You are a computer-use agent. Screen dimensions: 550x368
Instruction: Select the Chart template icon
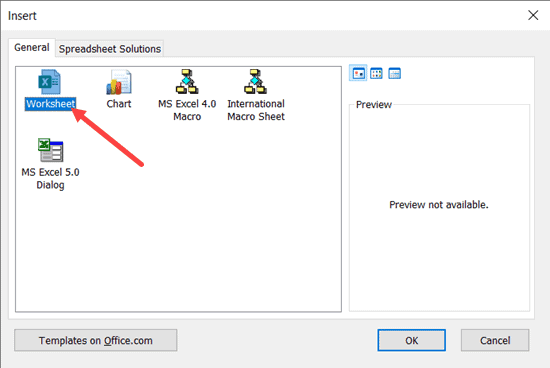pyautogui.click(x=119, y=82)
